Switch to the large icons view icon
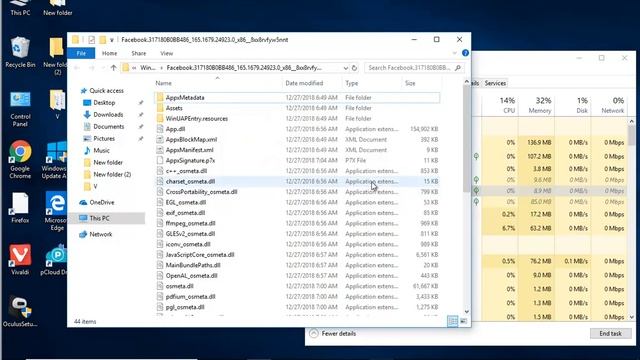 (x=463, y=321)
